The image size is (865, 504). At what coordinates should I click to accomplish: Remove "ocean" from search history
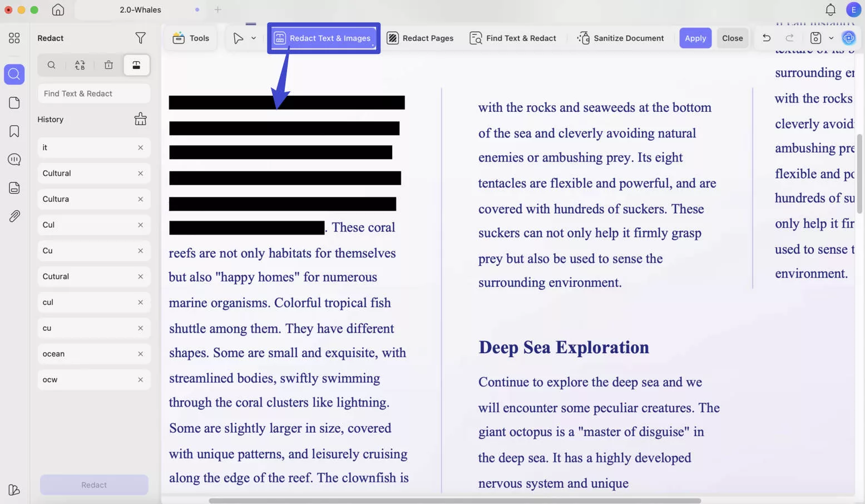[140, 354]
